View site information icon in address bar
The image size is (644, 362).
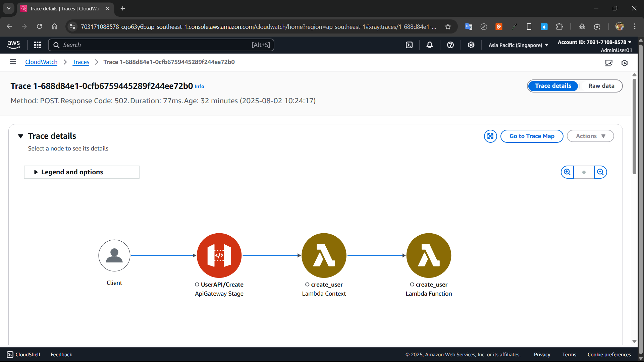pyautogui.click(x=72, y=26)
